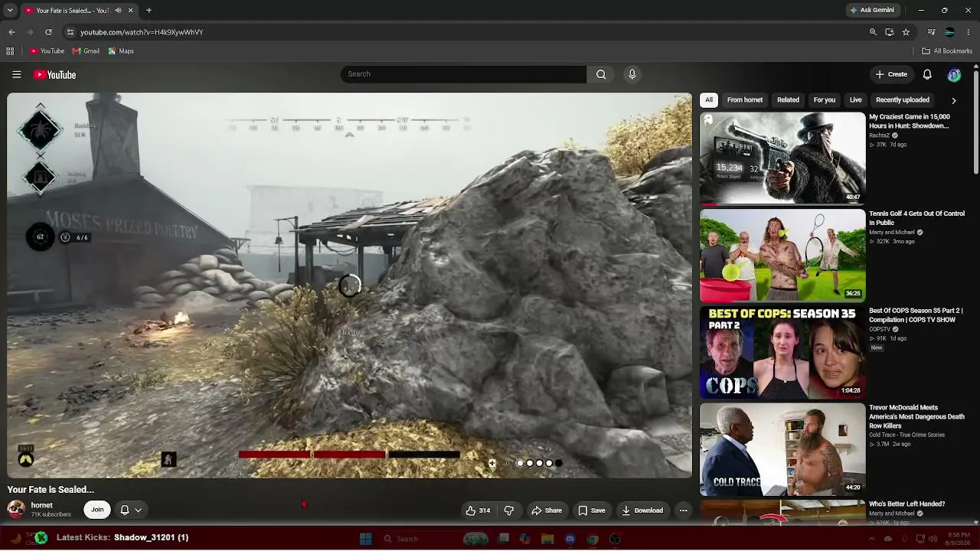
Task: Select the All filter chip
Action: (709, 99)
